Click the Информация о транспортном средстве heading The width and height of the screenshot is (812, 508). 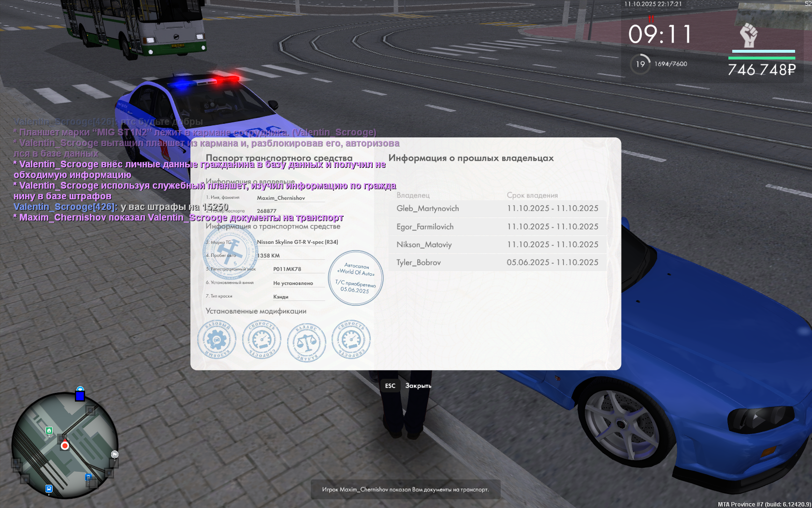(273, 226)
